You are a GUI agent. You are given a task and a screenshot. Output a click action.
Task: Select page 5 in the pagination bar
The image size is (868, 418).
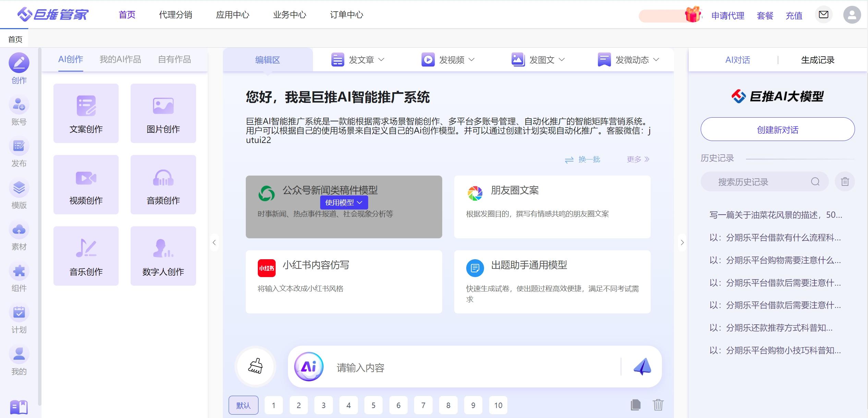point(373,405)
